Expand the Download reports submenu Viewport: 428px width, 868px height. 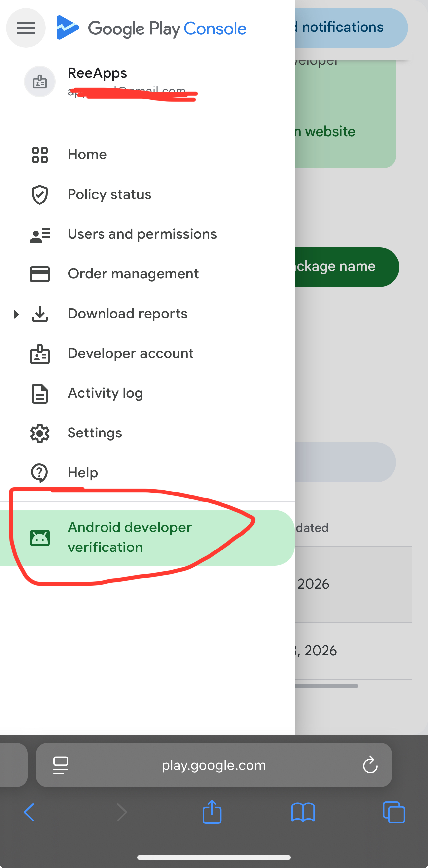point(16,314)
